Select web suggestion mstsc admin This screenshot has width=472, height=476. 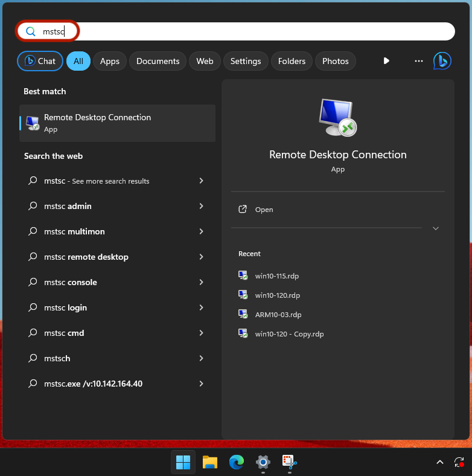[117, 206]
